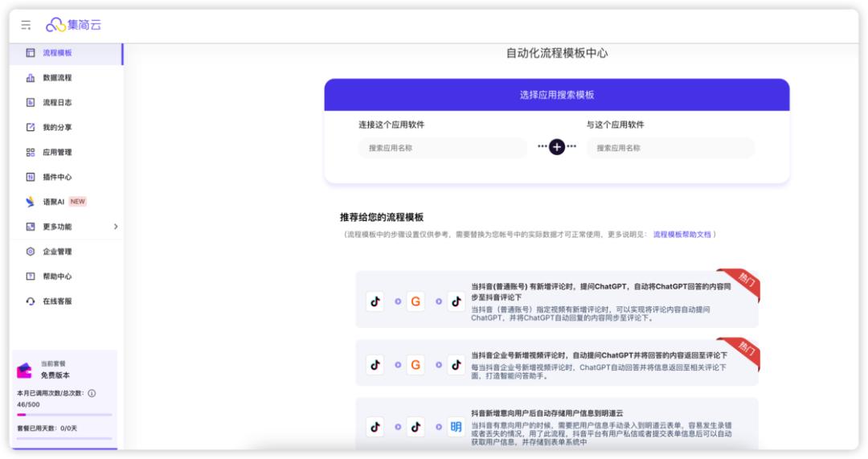868x459 pixels.
Task: Click the right 搜索应用名称 search field
Action: [x=670, y=148]
